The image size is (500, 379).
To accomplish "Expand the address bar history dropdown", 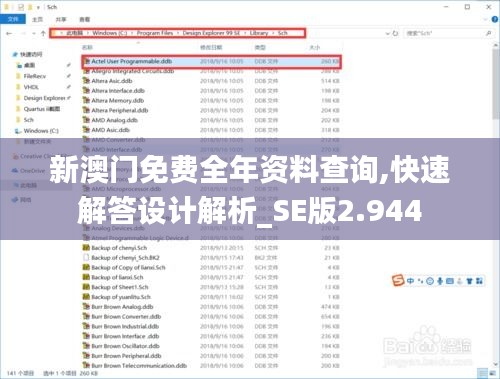I will click(x=387, y=33).
